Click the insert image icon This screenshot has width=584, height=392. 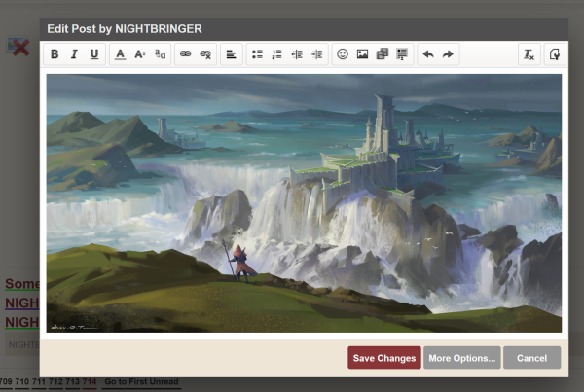[x=362, y=54]
